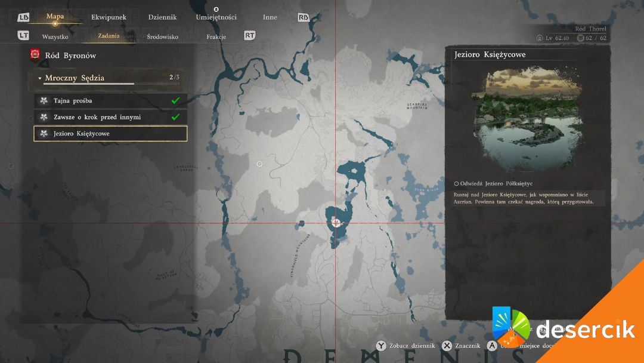Filter map by Środowisko
The width and height of the screenshot is (644, 363).
pyautogui.click(x=162, y=36)
